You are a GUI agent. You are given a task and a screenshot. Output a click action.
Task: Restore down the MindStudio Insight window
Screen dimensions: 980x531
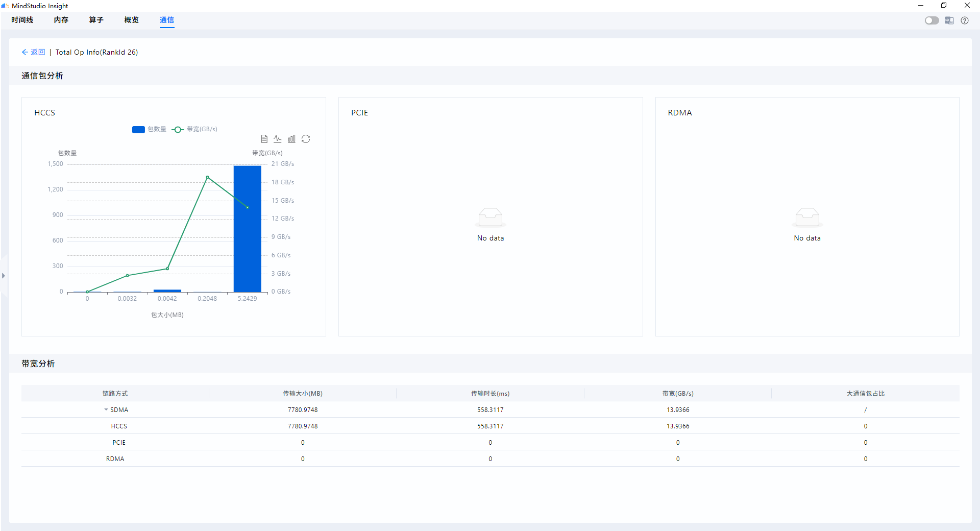944,6
